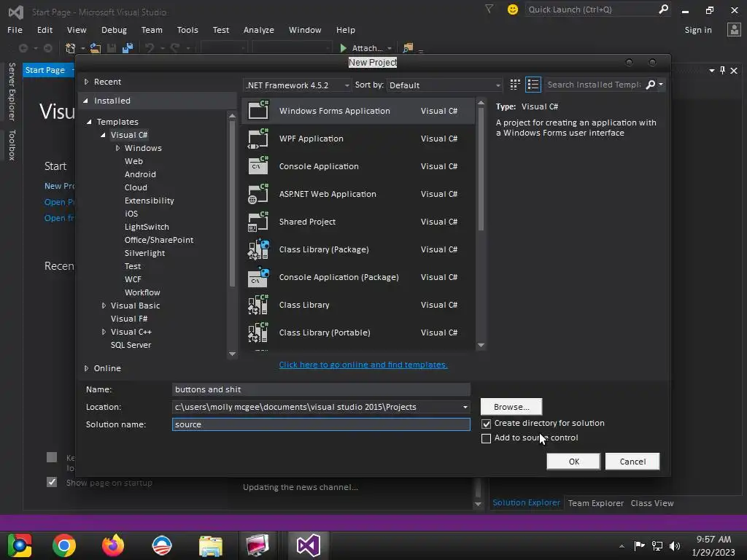Choose the Shared Project template icon

point(258,222)
